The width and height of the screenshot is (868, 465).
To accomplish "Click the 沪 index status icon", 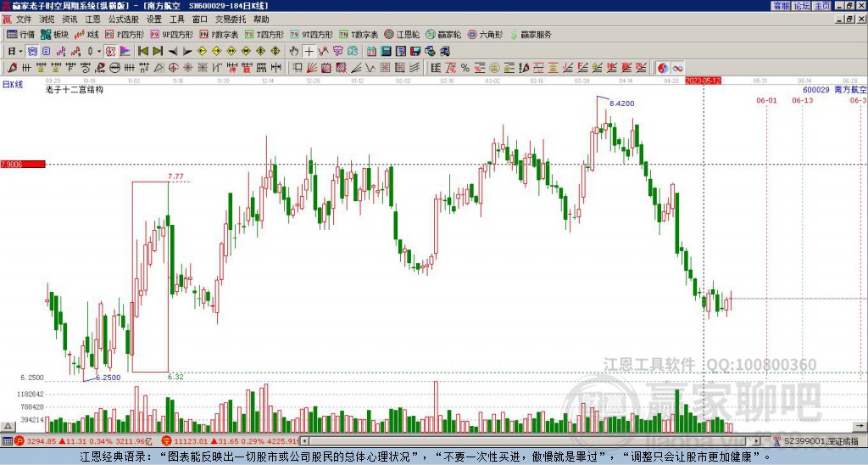I will coord(19,441).
